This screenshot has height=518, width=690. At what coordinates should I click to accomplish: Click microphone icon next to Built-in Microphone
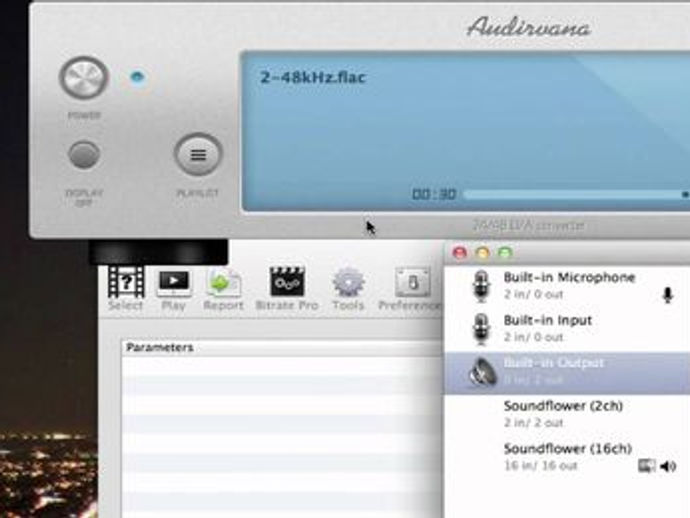[x=668, y=295]
